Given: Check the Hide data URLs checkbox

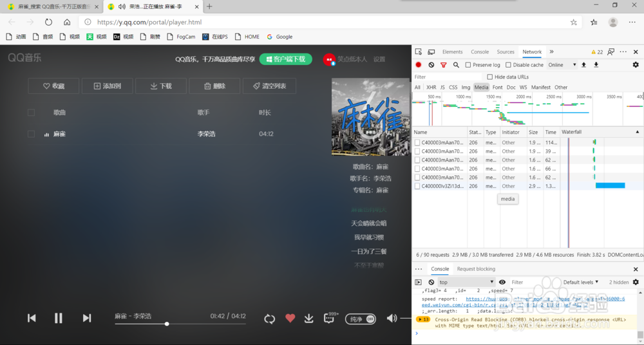Looking at the screenshot, I should 489,77.
